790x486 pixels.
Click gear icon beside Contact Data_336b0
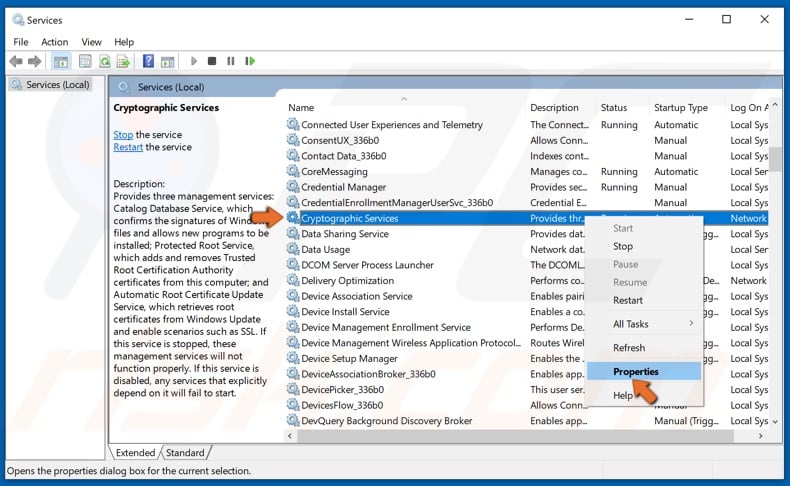293,156
